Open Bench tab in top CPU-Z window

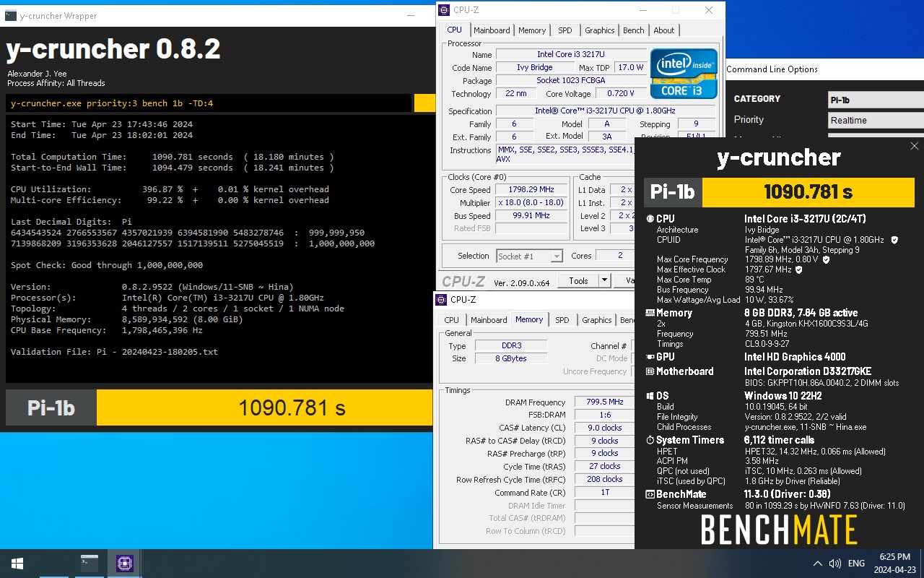click(634, 30)
